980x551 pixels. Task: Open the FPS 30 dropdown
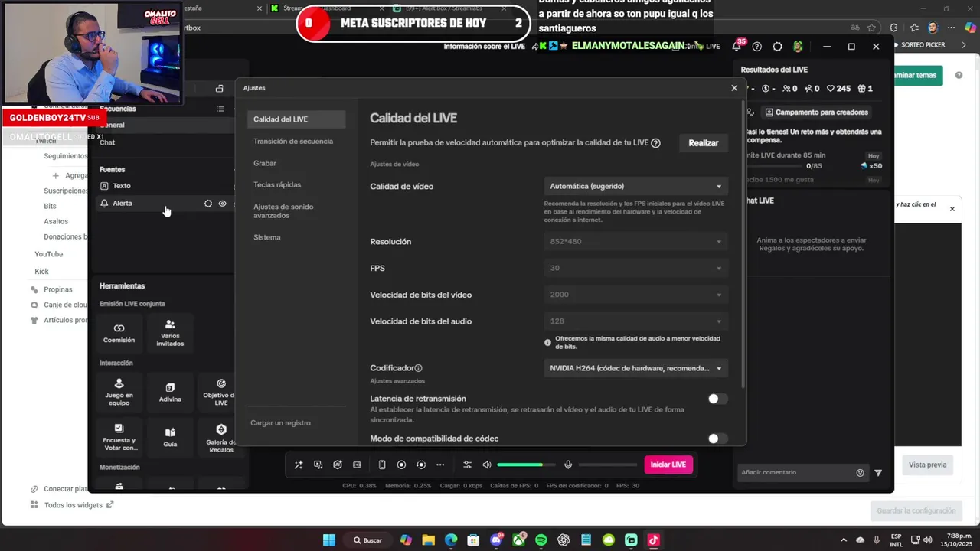(x=635, y=268)
